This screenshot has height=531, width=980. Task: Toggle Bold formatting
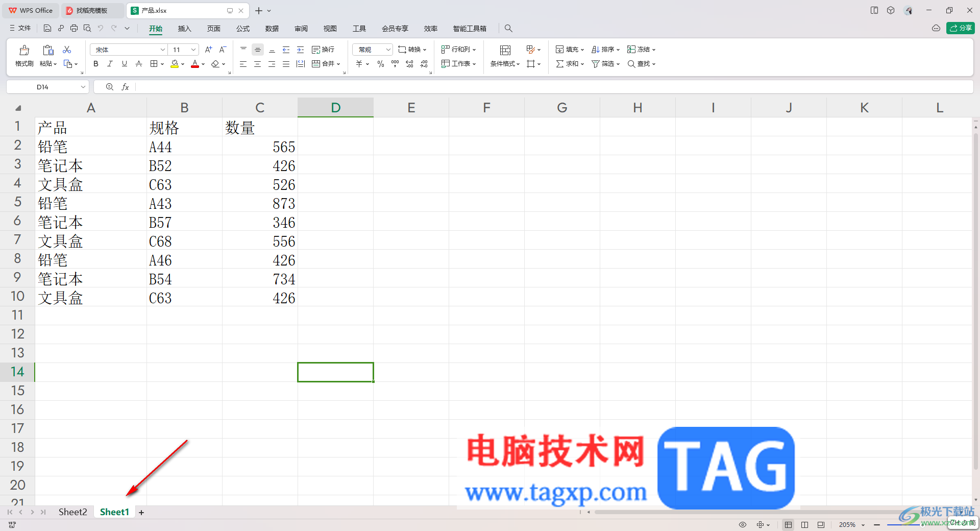point(96,64)
